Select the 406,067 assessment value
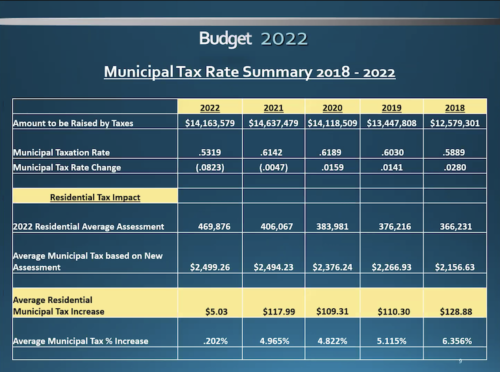The image size is (500, 372). [277, 227]
